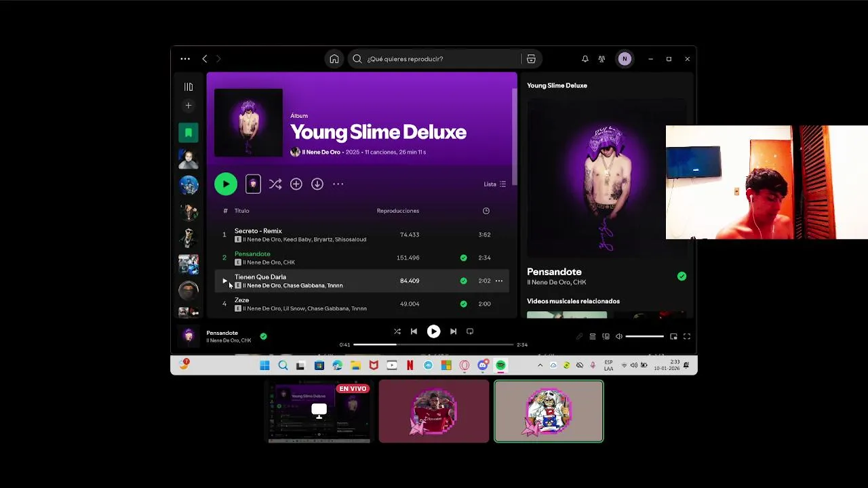Screen dimensions: 868x488
Task: Open the Netflix taskbar icon
Action: (410, 365)
